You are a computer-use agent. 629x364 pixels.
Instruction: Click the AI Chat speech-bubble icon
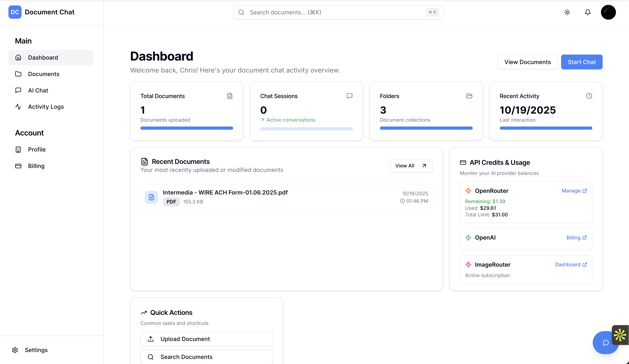[x=19, y=90]
